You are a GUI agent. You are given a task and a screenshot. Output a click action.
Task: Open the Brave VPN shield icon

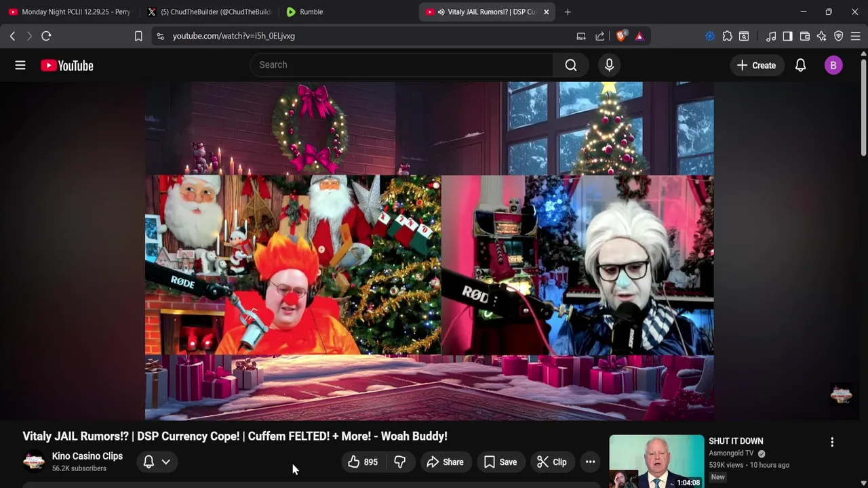click(x=839, y=36)
